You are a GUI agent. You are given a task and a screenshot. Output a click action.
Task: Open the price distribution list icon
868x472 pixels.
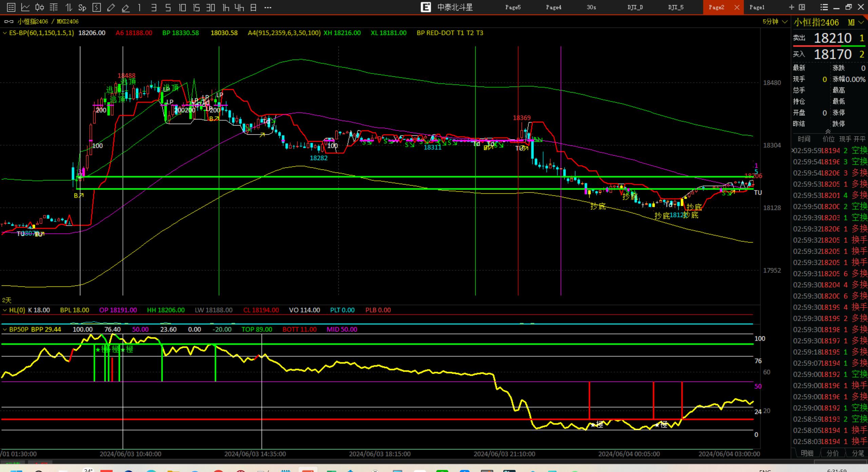[x=54, y=7]
